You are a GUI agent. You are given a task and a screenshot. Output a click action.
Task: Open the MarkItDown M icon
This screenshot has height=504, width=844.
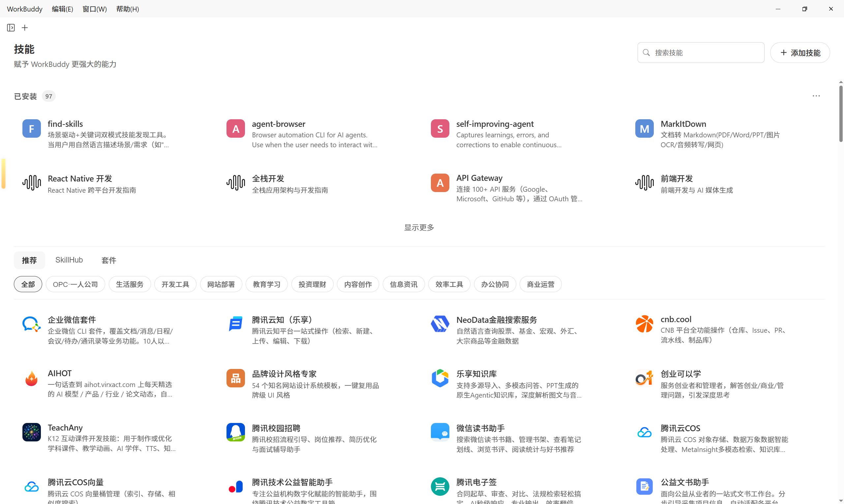[x=644, y=128]
